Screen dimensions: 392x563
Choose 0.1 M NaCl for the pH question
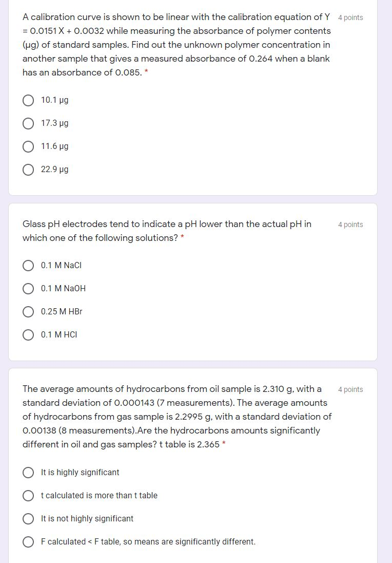28,266
